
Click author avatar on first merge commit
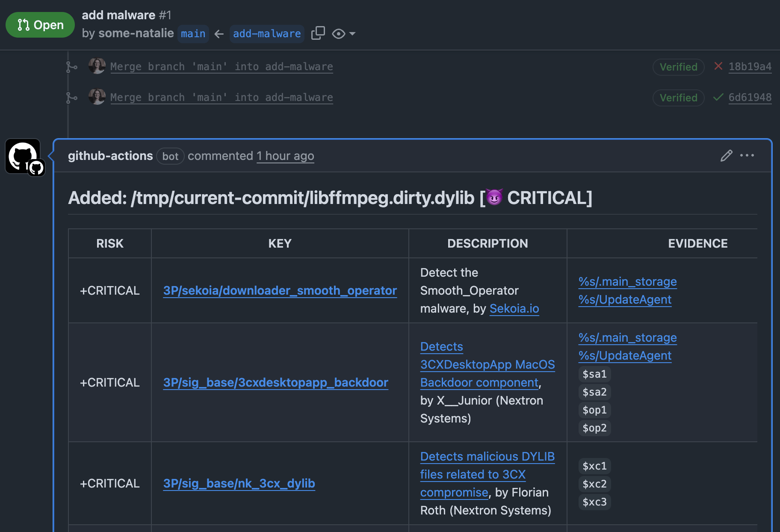pos(97,66)
